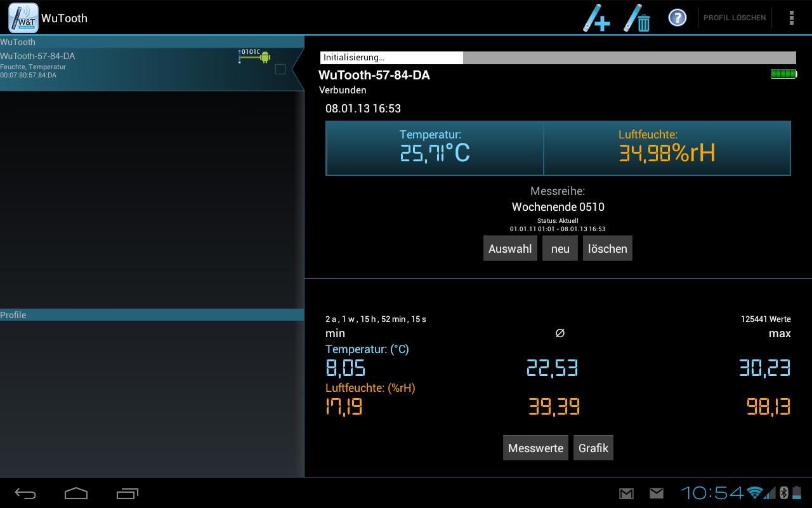Click the maximum humidity value 98,13
812x508 pixels.
coord(769,406)
